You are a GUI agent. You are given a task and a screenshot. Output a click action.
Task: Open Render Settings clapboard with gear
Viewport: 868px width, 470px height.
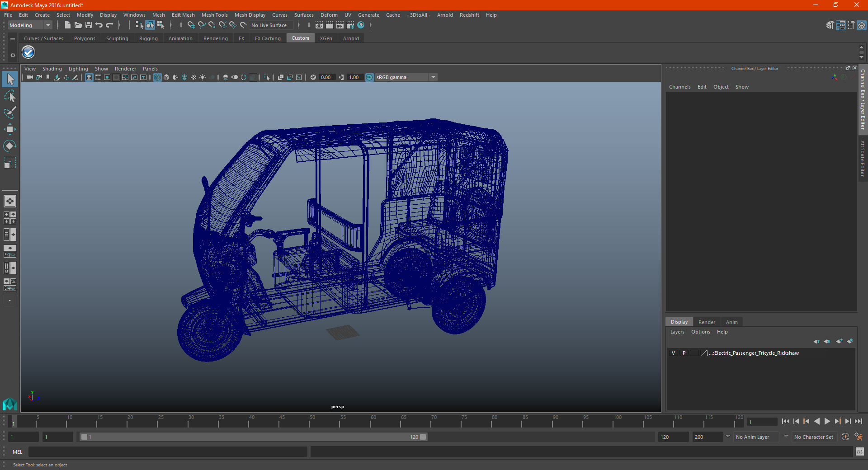point(350,25)
